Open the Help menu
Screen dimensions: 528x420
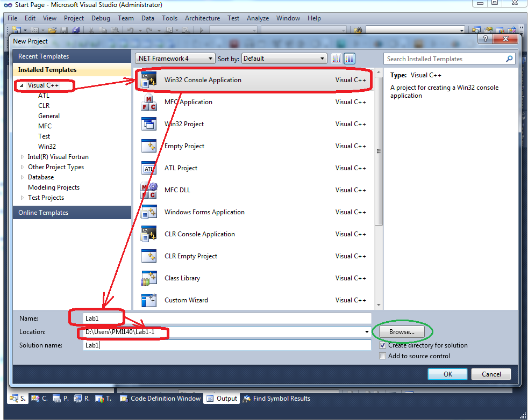[314, 18]
